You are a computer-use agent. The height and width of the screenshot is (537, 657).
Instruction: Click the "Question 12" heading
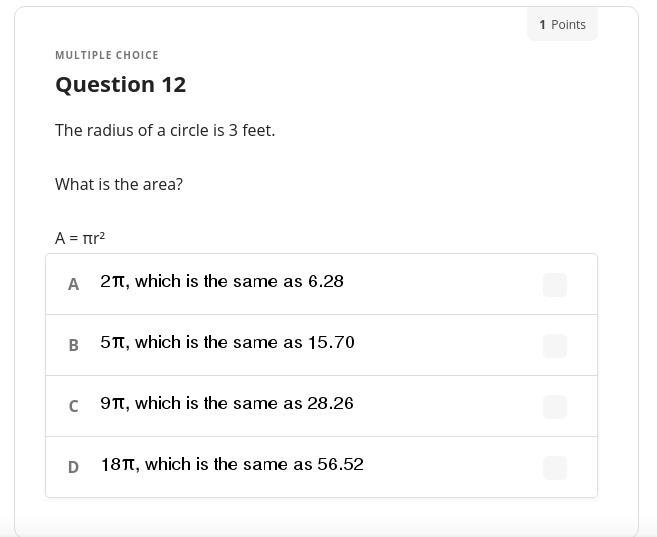[x=120, y=85]
